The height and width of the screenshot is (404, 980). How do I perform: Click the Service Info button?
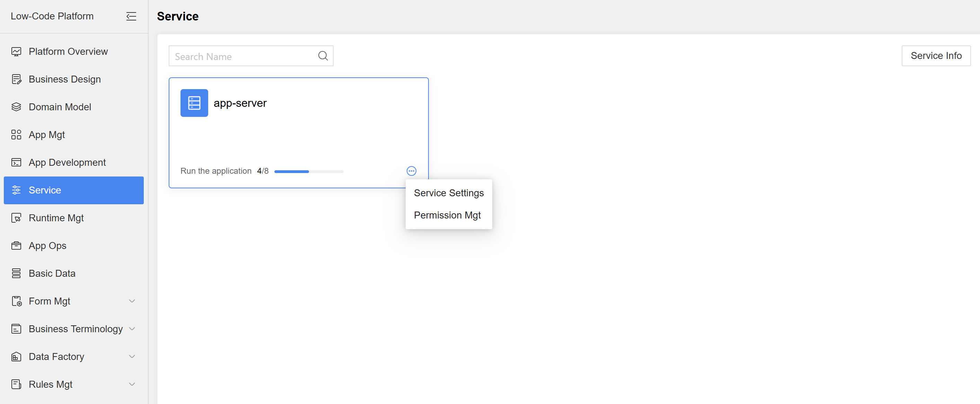coord(936,56)
